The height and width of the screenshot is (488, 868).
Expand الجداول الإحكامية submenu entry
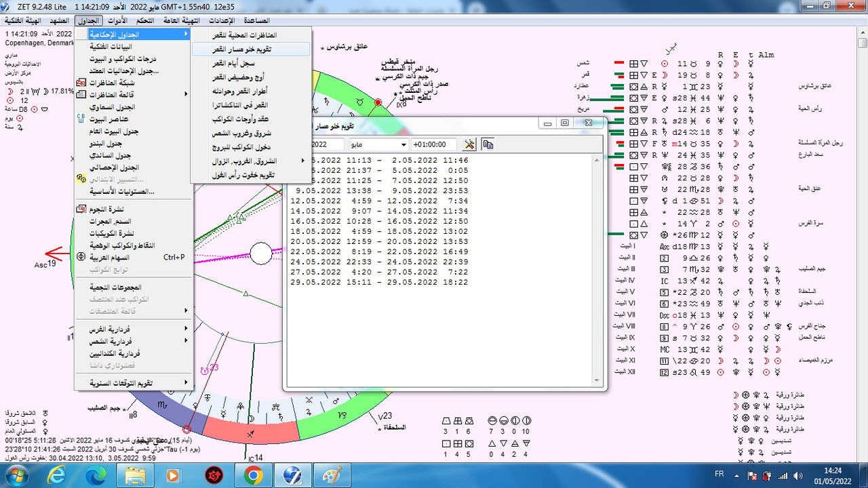click(134, 34)
